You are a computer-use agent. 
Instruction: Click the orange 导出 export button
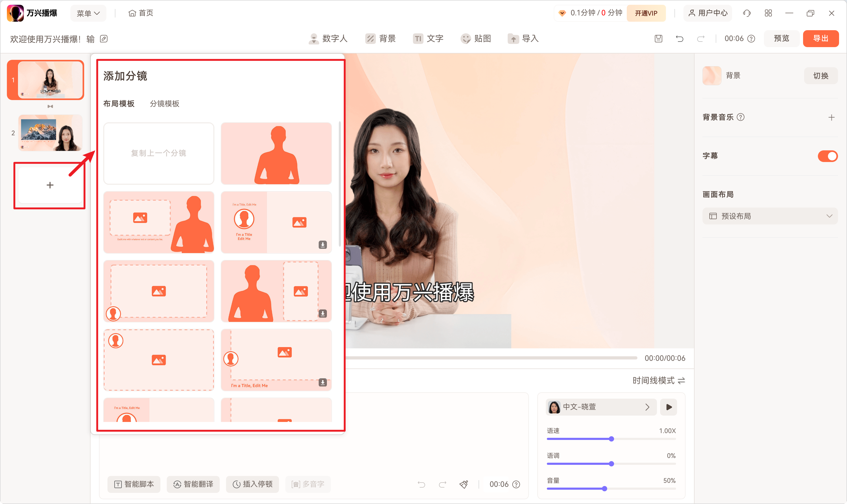tap(821, 39)
